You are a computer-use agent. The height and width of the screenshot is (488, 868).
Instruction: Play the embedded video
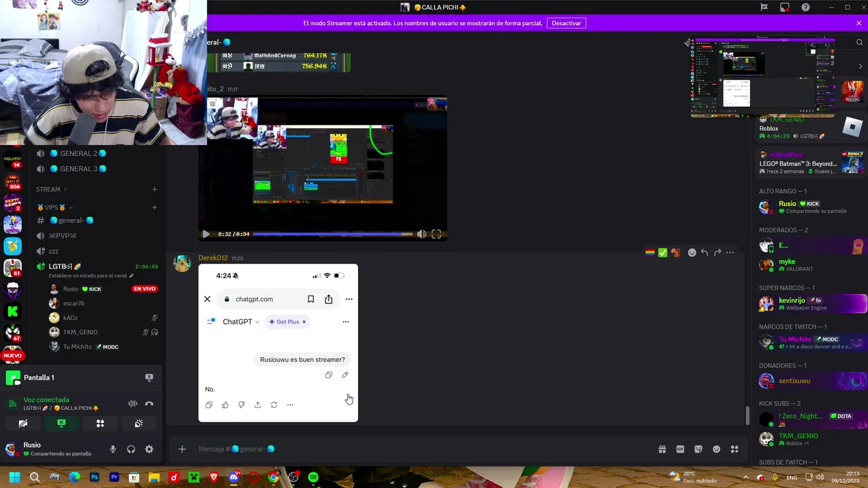tap(205, 234)
